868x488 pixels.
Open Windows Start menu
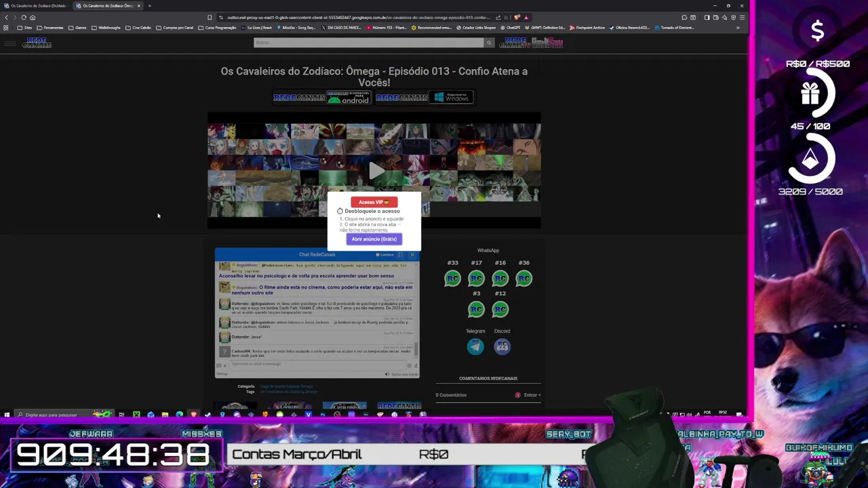tap(7, 415)
